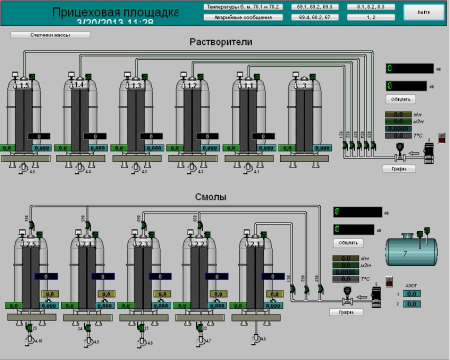Select resin tank 1.2.4
Image resolution: width=450 pixels, height=360 pixels.
point(87,273)
